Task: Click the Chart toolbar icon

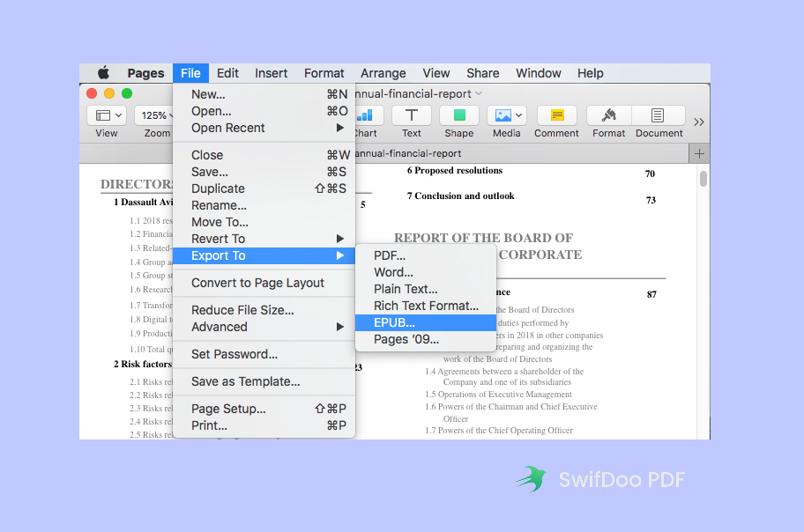Action: (x=365, y=116)
